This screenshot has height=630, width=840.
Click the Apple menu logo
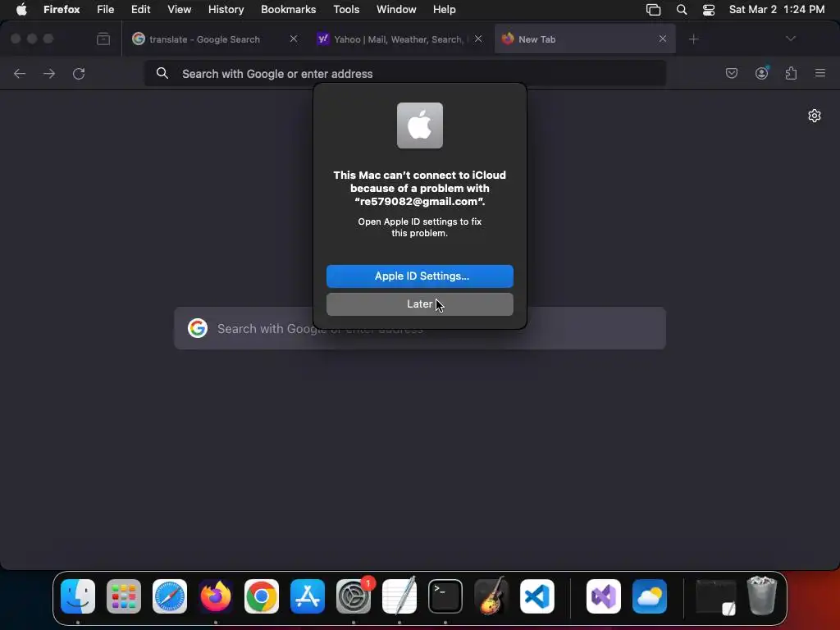[x=21, y=9]
